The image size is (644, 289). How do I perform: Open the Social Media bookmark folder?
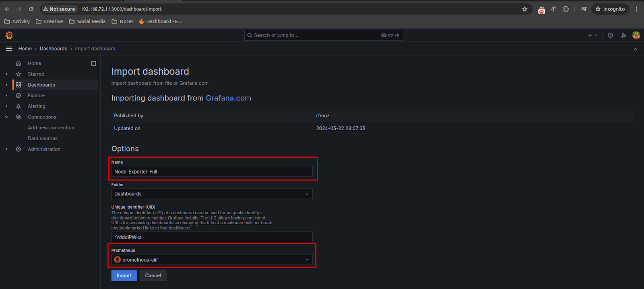point(87,22)
